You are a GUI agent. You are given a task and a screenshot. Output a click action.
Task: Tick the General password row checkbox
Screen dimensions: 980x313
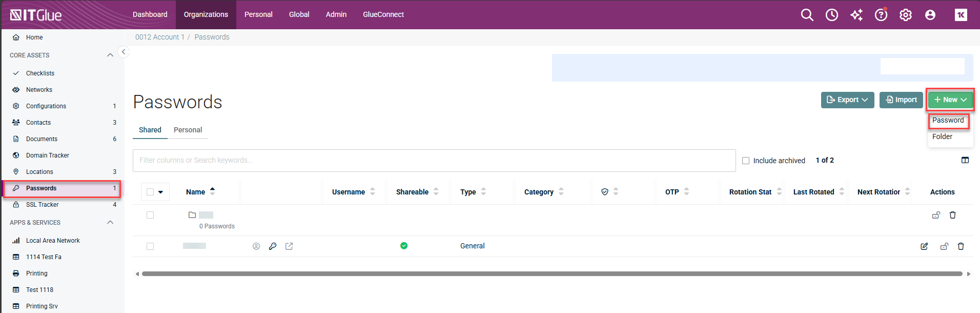tap(150, 246)
